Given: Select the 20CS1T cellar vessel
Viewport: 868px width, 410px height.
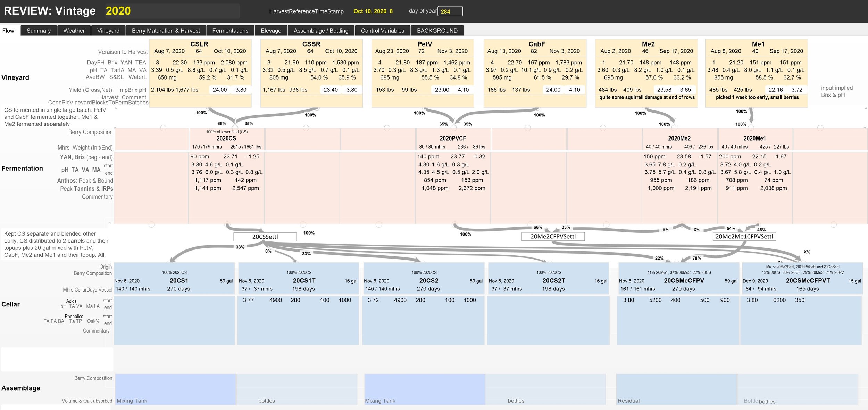Looking at the screenshot, I should coord(304,280).
